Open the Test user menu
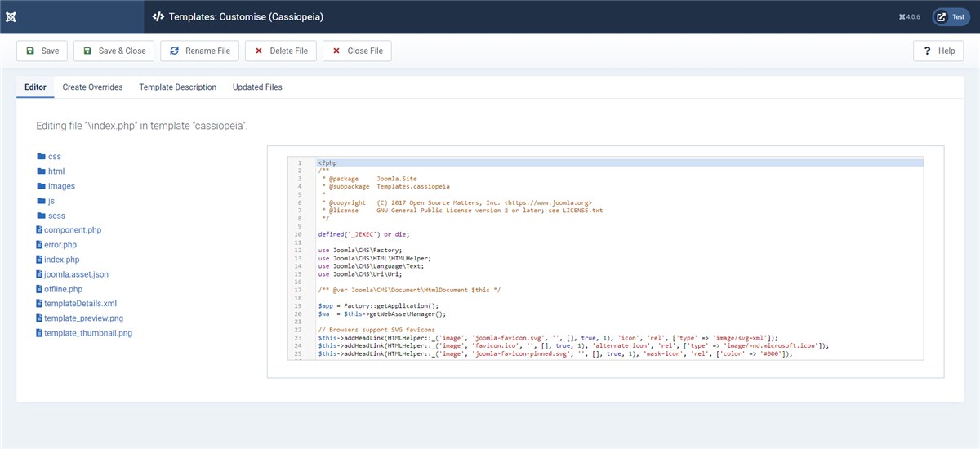980x449 pixels. click(951, 16)
